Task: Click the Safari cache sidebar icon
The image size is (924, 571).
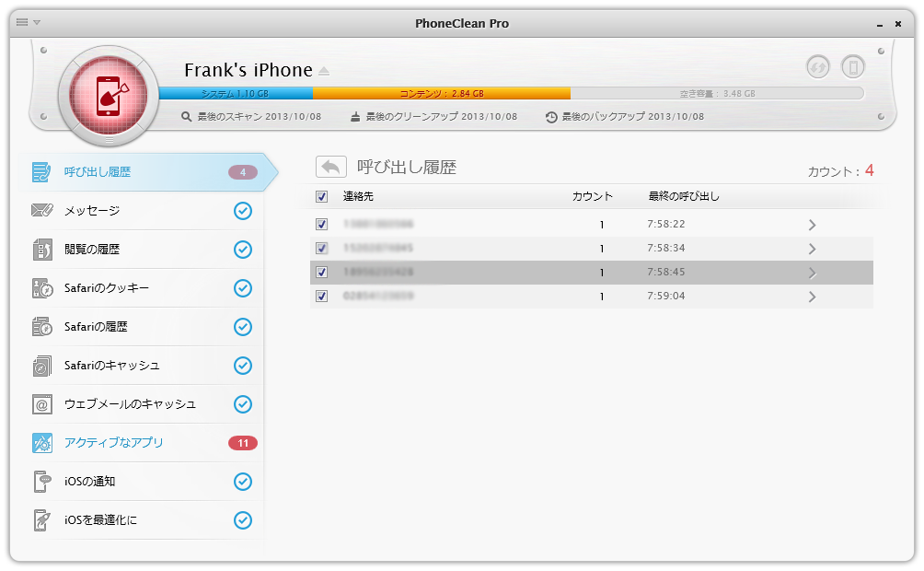Action: click(41, 366)
